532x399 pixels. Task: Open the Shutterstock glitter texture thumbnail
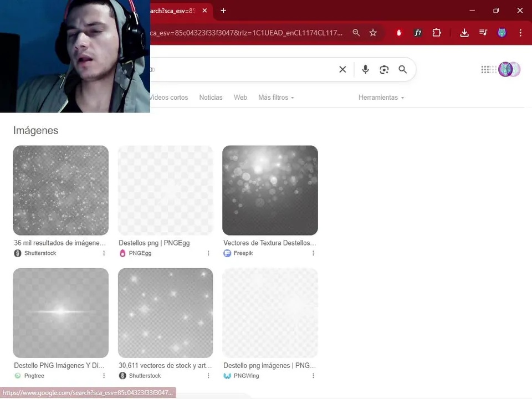pos(61,190)
